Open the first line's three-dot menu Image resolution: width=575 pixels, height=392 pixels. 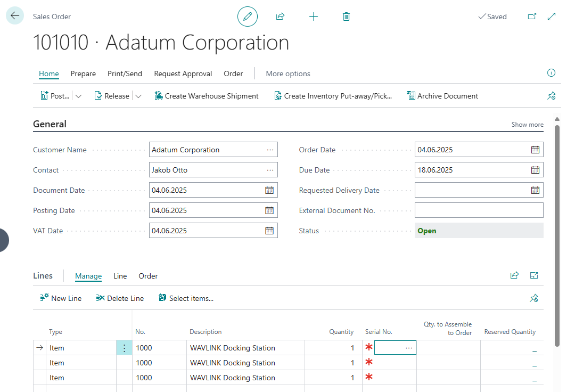pyautogui.click(x=124, y=348)
